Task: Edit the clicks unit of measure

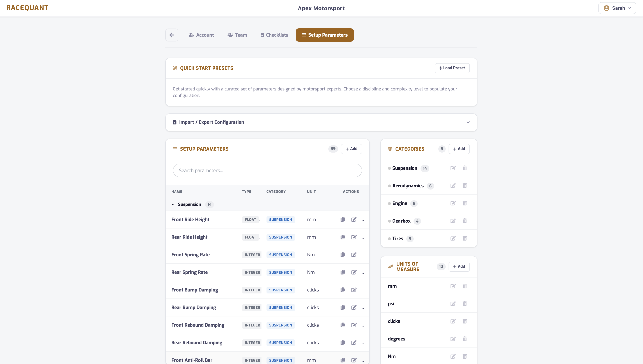Action: tap(453, 321)
